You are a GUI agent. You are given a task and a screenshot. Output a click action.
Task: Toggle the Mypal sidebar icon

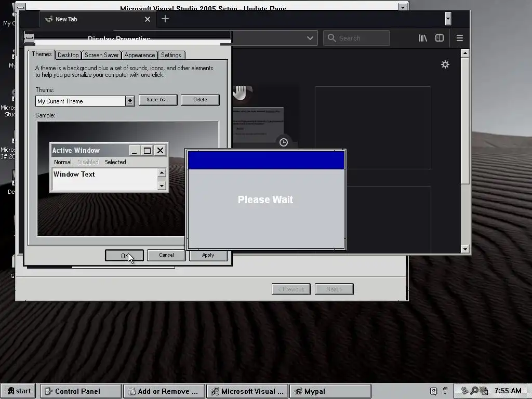[440, 38]
